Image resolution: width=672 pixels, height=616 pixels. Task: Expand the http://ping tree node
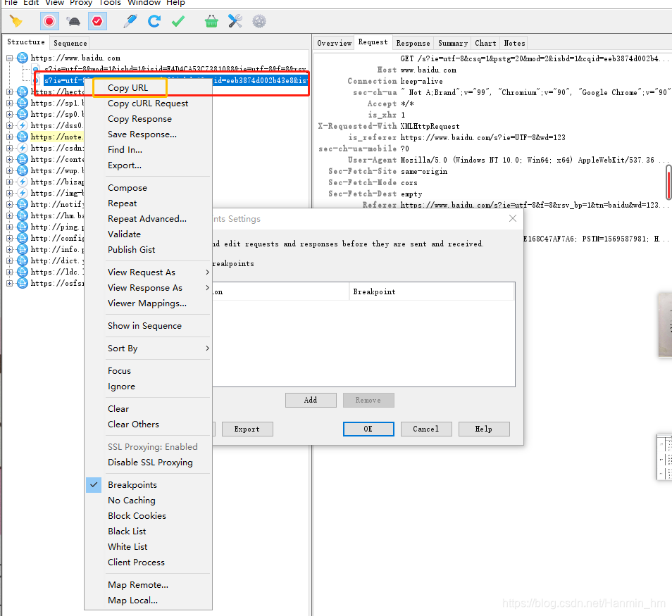[x=9, y=227]
